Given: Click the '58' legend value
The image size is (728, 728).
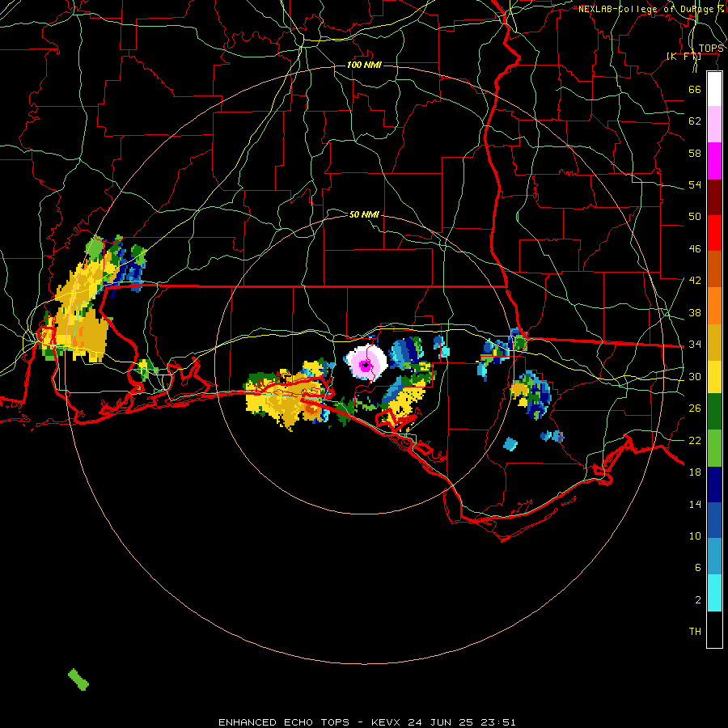Looking at the screenshot, I should (695, 153).
